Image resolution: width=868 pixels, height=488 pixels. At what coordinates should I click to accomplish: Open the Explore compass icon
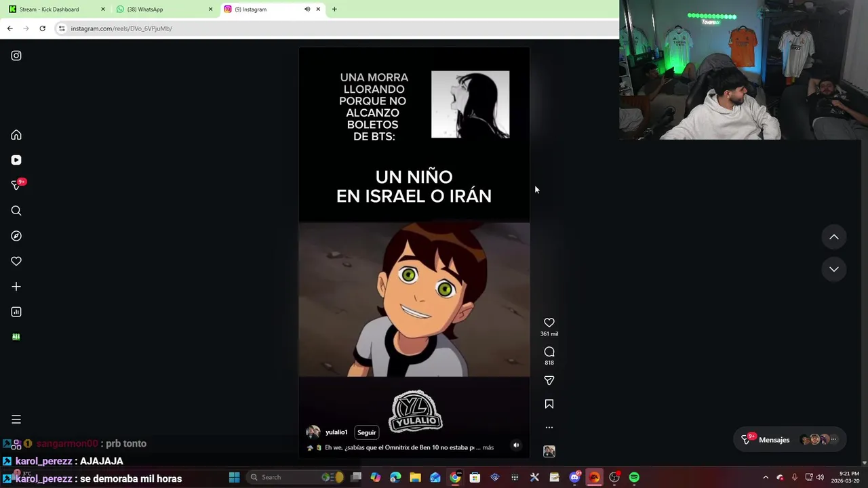16,236
